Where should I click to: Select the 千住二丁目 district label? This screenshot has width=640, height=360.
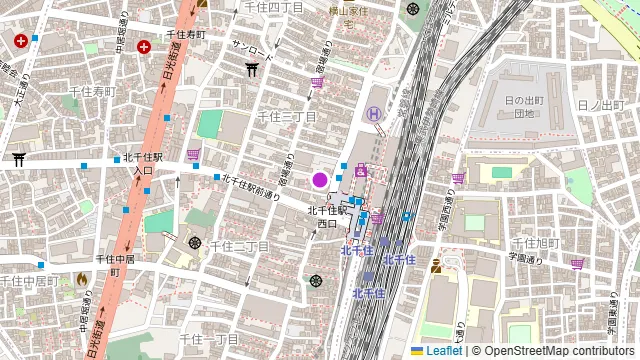click(x=240, y=247)
